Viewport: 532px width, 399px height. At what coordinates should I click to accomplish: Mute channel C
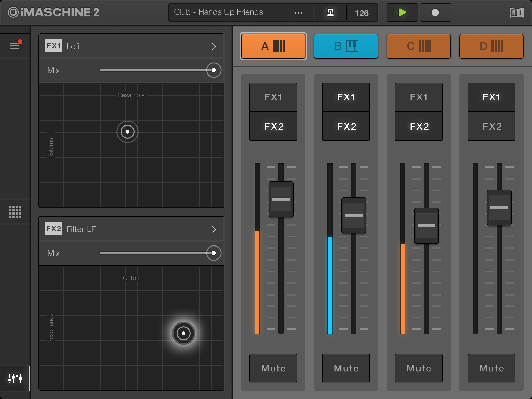tap(419, 368)
